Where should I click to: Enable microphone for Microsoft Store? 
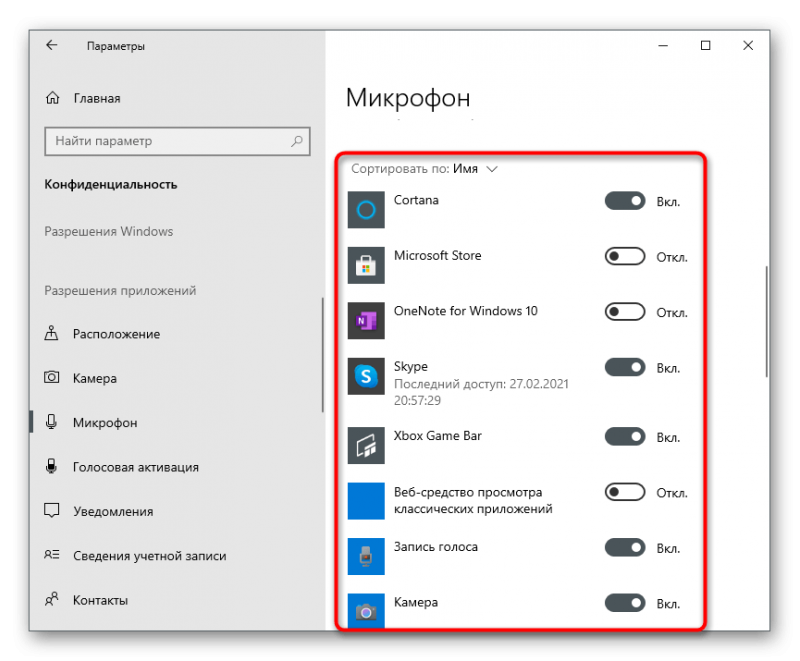click(625, 256)
